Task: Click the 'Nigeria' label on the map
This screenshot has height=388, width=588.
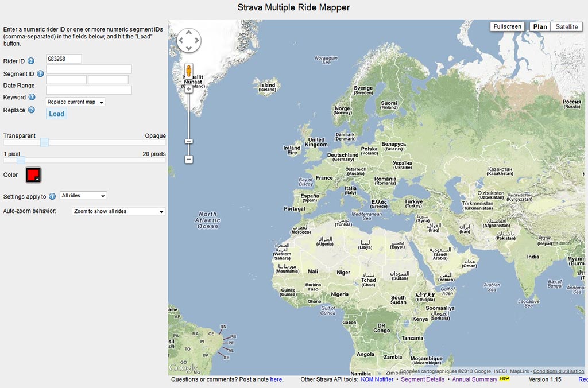Action: (340, 294)
